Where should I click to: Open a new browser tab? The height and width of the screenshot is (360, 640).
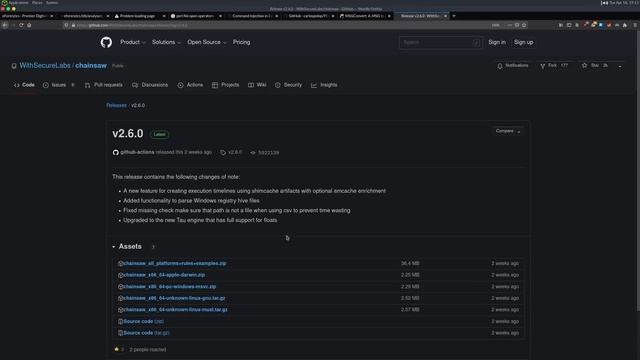tap(454, 16)
